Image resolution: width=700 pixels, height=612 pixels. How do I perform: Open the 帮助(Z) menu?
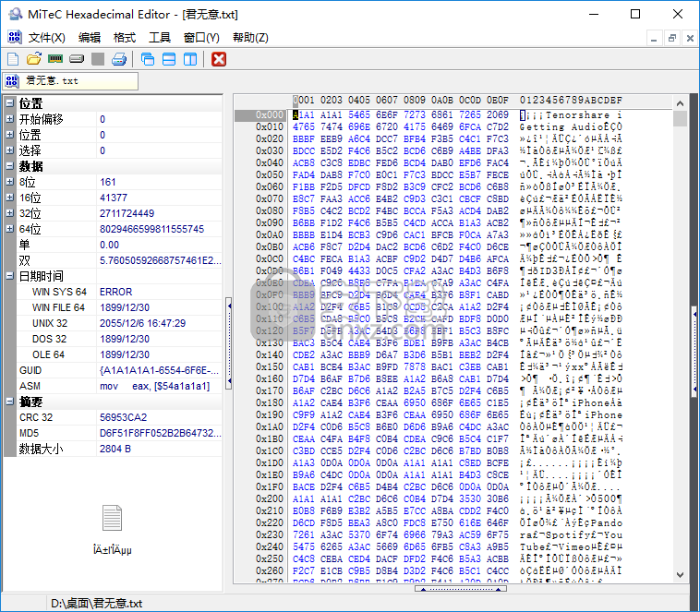[x=250, y=38]
